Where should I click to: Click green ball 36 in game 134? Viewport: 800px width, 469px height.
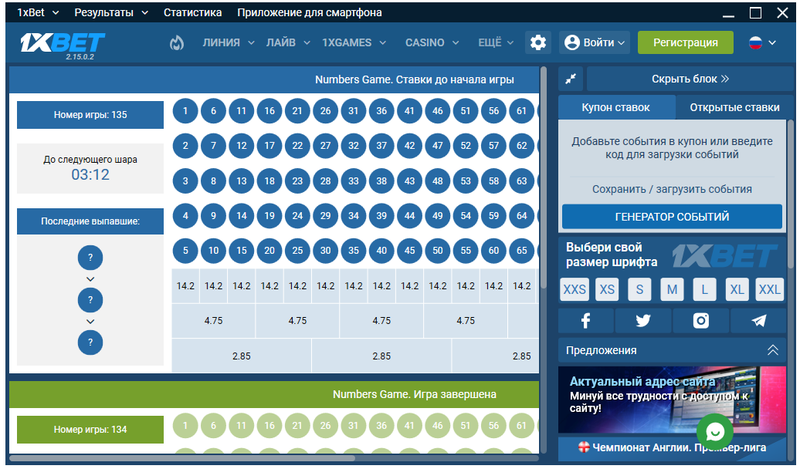click(x=382, y=426)
